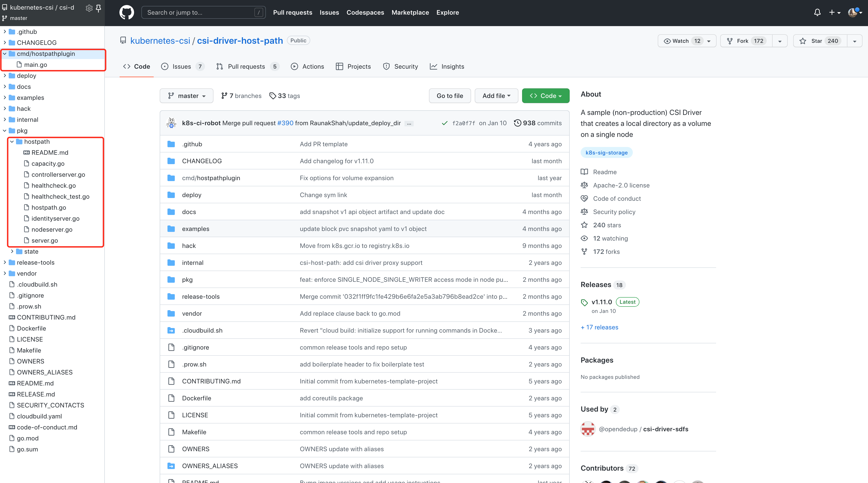This screenshot has width=868, height=483.
Task: Open the Makefile in the file list
Action: (x=194, y=432)
